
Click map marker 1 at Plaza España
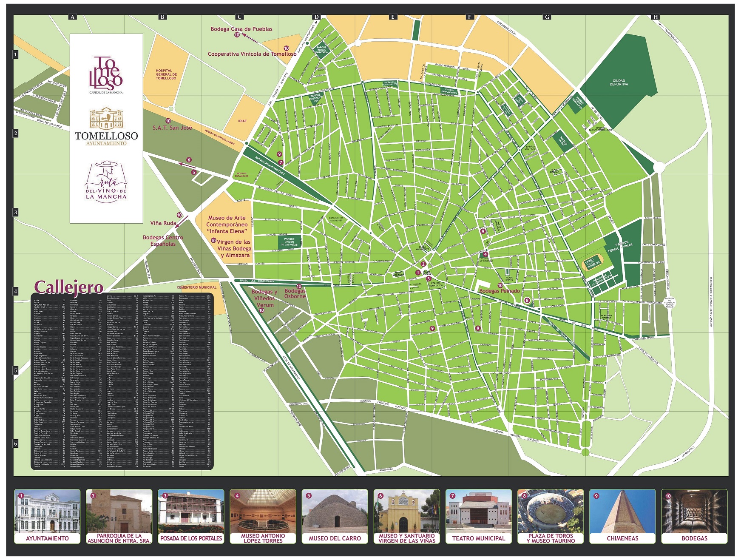point(418,273)
